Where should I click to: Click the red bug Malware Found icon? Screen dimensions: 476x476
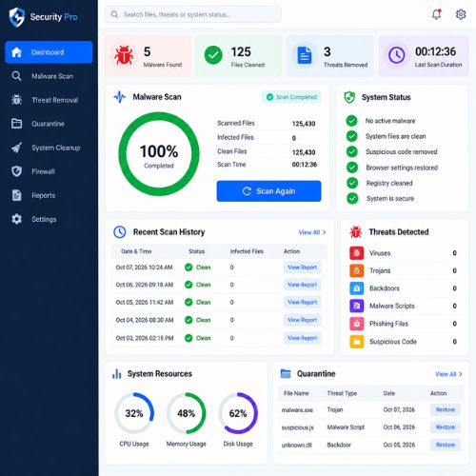pyautogui.click(x=124, y=55)
